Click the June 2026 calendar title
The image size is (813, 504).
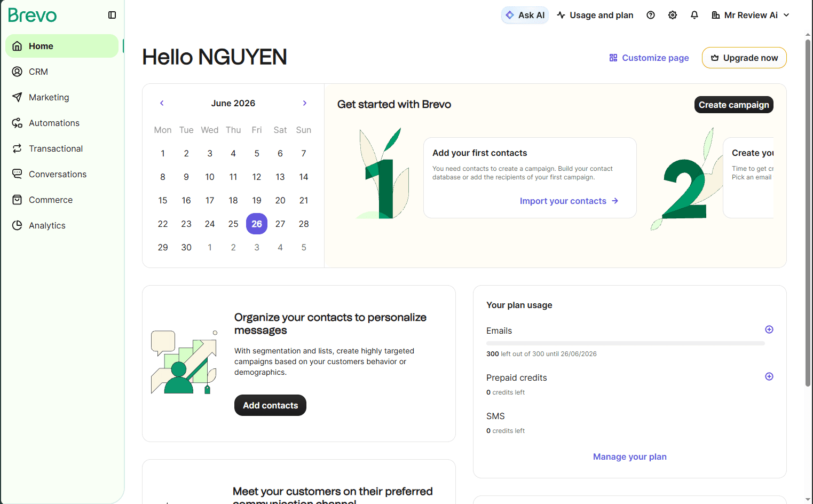233,103
